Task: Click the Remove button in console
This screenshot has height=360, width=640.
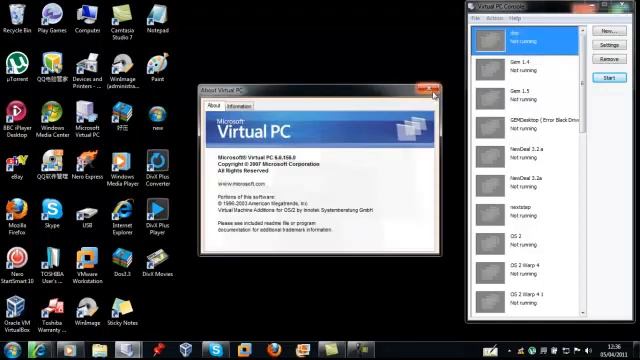Action: pyautogui.click(x=609, y=59)
